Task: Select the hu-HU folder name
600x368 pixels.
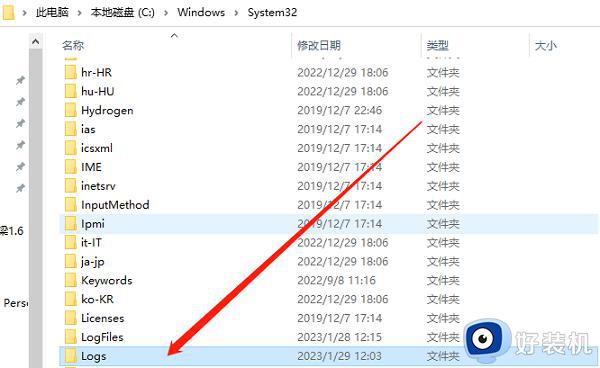Action: tap(98, 91)
